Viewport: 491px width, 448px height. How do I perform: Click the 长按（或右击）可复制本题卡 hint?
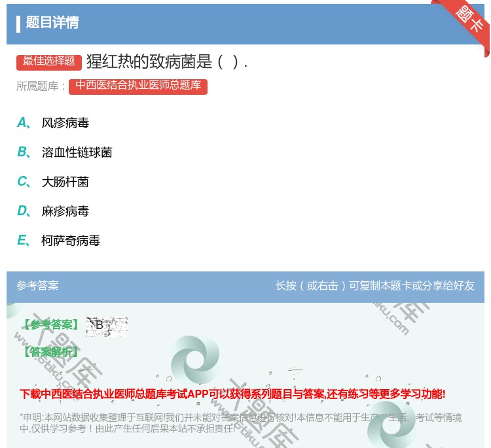tap(375, 286)
